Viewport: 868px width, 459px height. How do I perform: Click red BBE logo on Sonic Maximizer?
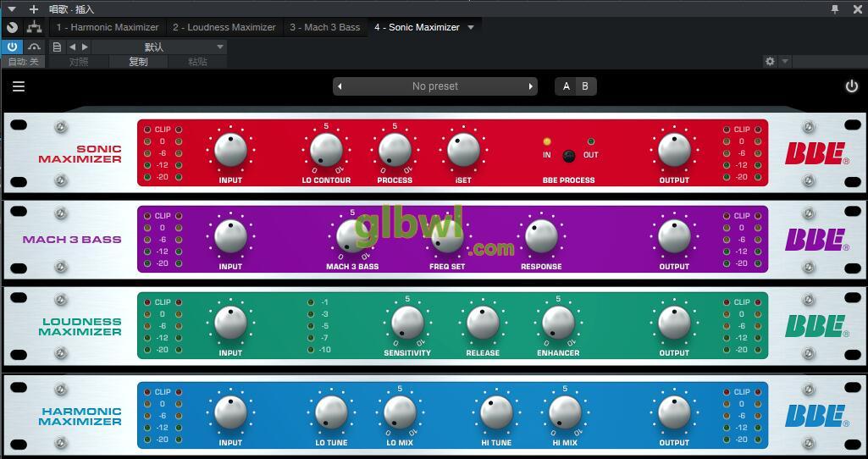pyautogui.click(x=816, y=153)
